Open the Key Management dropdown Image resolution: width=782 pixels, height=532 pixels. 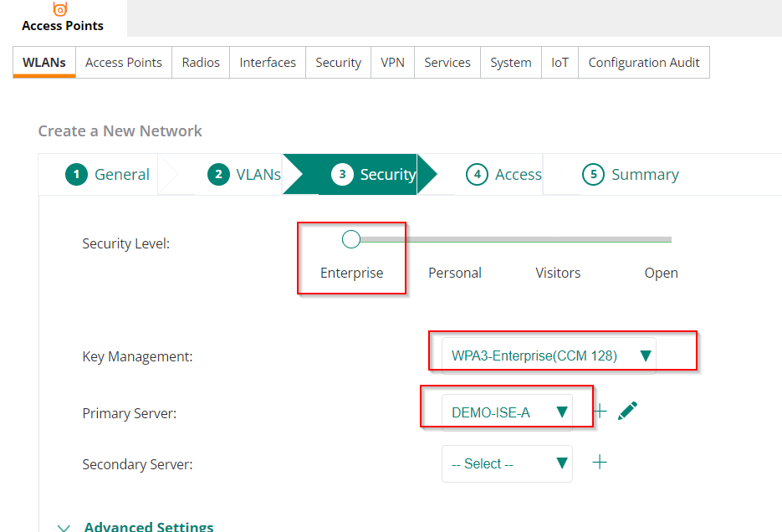(549, 356)
